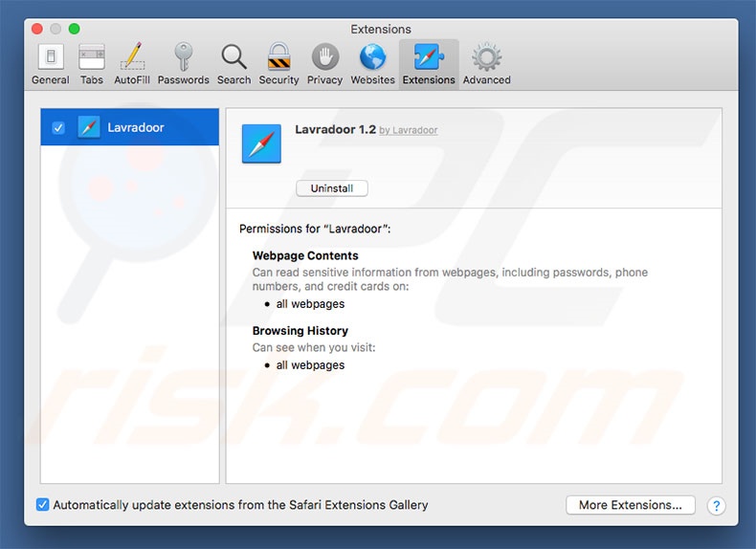The image size is (756, 549).
Task: Select the Passwords key icon
Action: 183,64
